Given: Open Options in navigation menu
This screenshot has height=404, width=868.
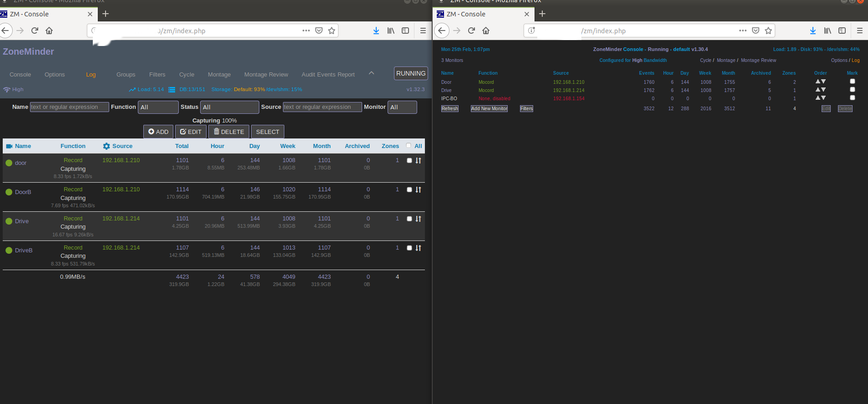Looking at the screenshot, I should 55,75.
